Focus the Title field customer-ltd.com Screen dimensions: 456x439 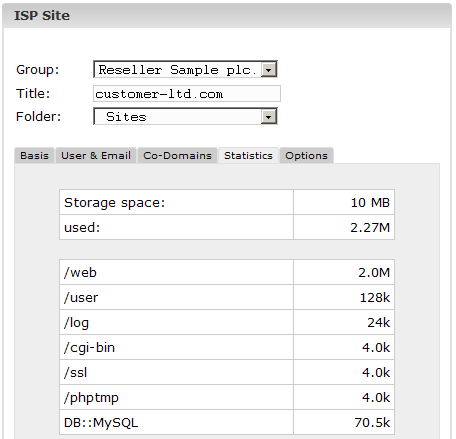pos(187,94)
